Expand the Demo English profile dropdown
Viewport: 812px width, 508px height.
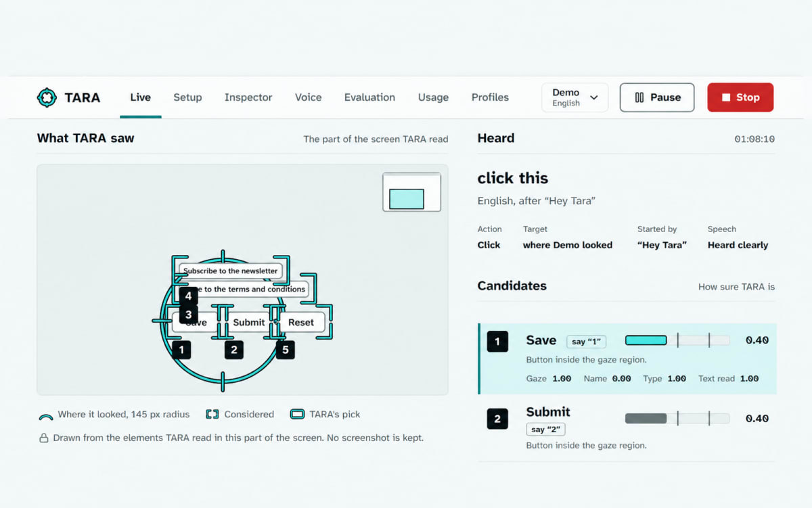point(575,97)
